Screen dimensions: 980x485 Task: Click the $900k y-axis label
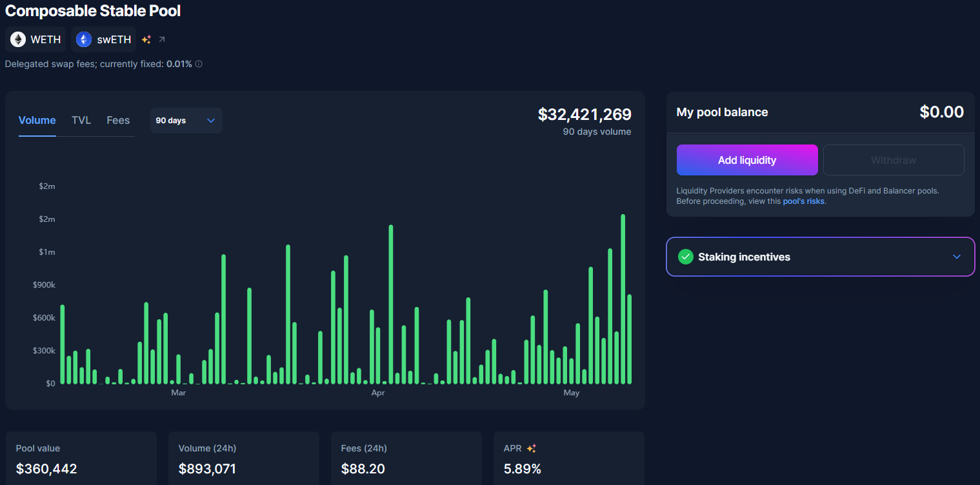tap(44, 285)
